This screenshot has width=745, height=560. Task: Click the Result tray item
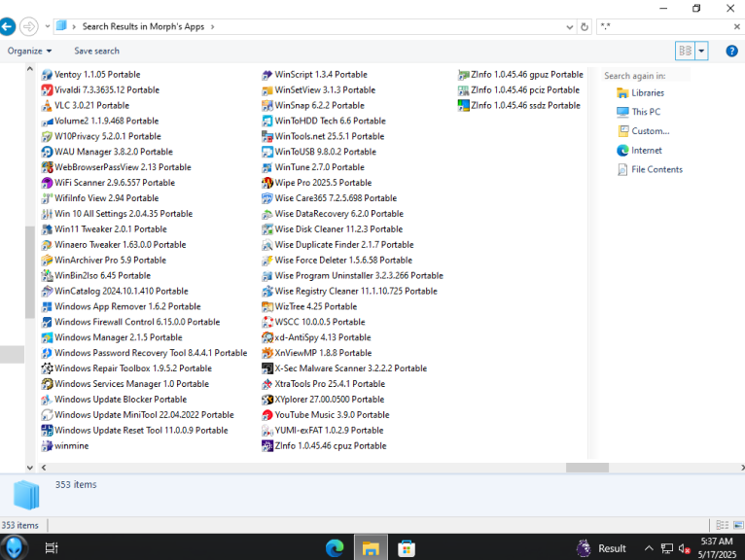tap(601, 548)
